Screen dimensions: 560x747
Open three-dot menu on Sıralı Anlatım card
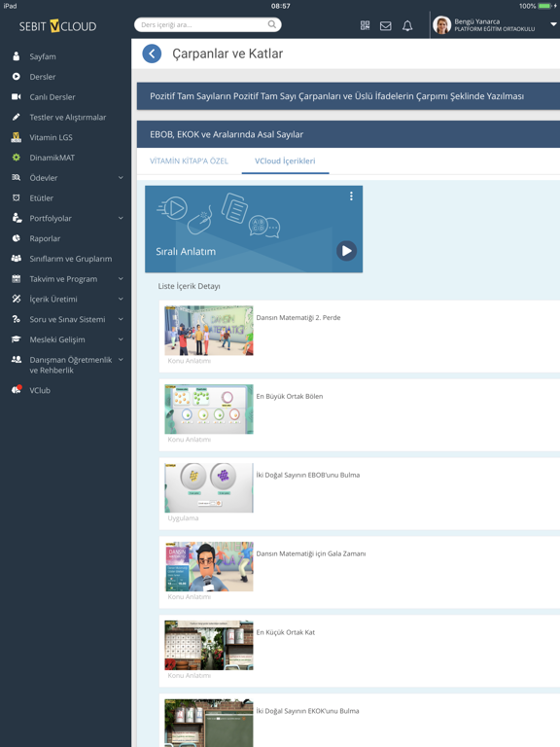351,196
